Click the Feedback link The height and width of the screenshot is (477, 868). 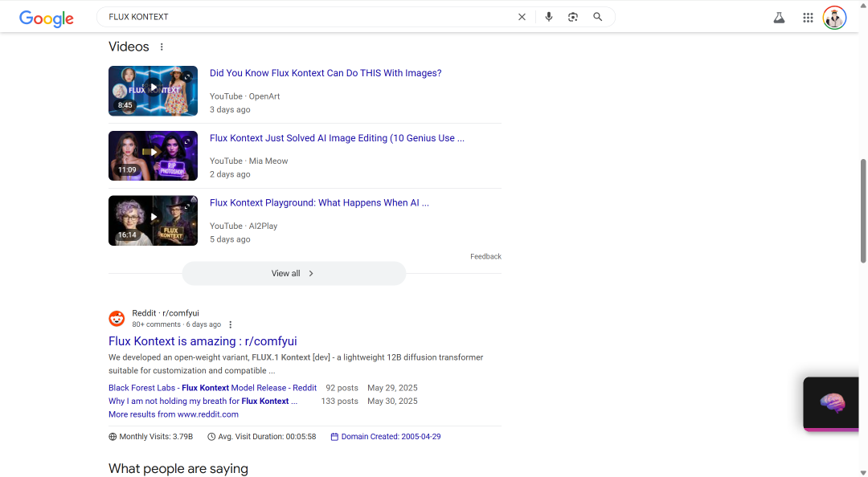pyautogui.click(x=485, y=256)
